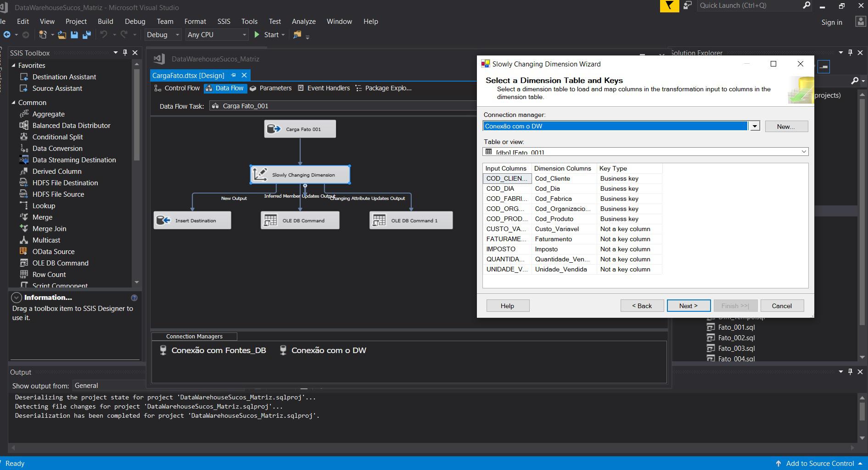This screenshot has height=470, width=868.
Task: Click the Undo toolbar icon
Action: [x=104, y=35]
